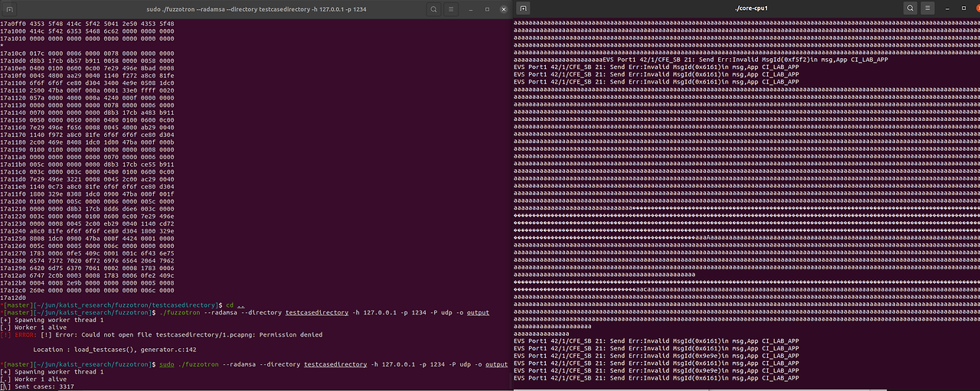Click the 'cd ..' command line
The height and width of the screenshot is (391, 980).
click(x=123, y=305)
